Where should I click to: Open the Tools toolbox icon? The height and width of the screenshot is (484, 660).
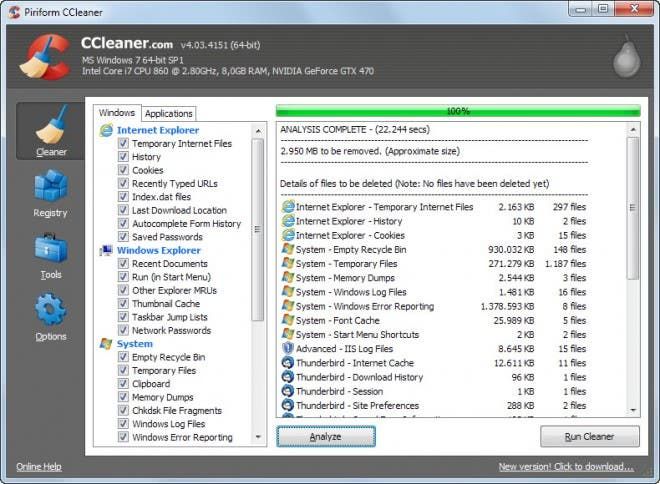pos(51,248)
